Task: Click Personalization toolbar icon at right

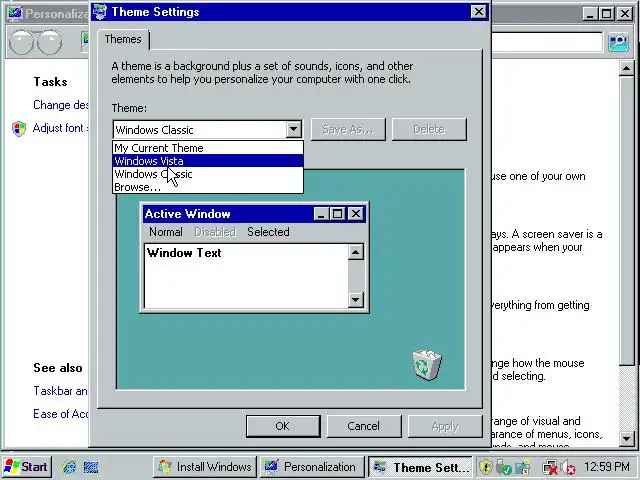Action: coord(618,42)
